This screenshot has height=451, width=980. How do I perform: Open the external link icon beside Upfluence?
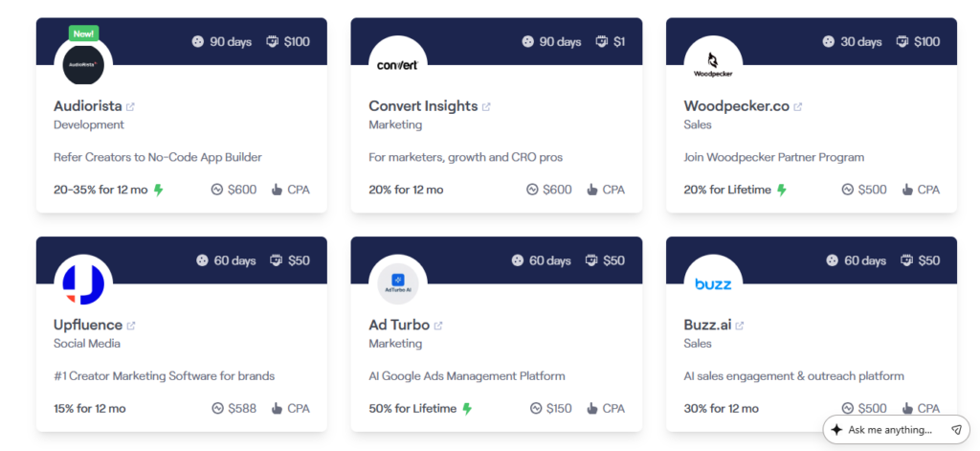131,326
